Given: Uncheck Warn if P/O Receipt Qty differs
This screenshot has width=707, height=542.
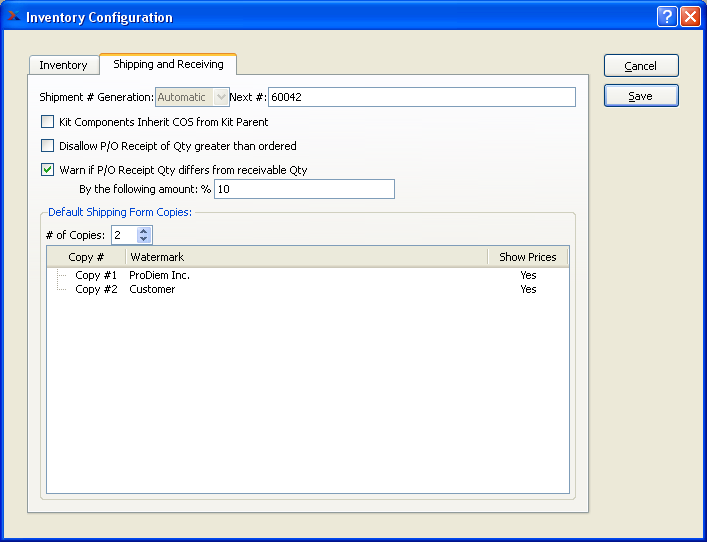Looking at the screenshot, I should (47, 170).
